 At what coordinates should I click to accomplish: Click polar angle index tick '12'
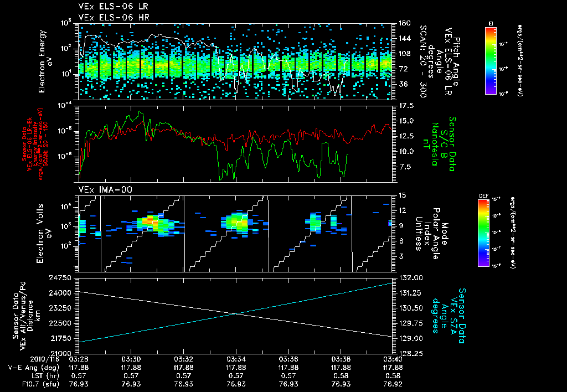click(x=402, y=210)
